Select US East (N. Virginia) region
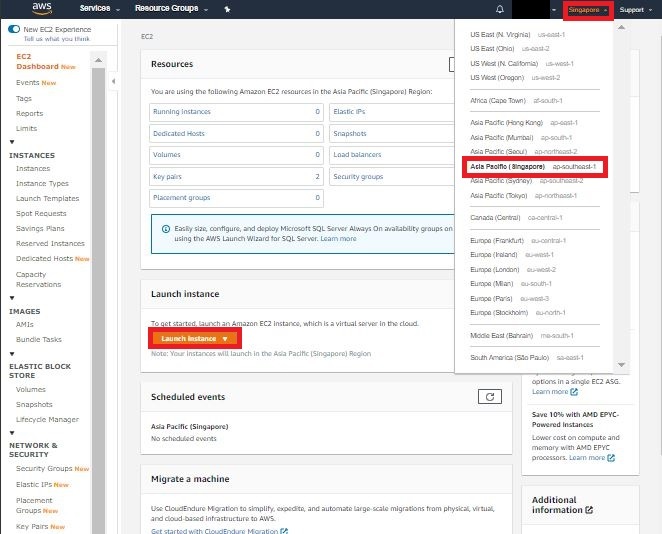The image size is (662, 534). 518,35
